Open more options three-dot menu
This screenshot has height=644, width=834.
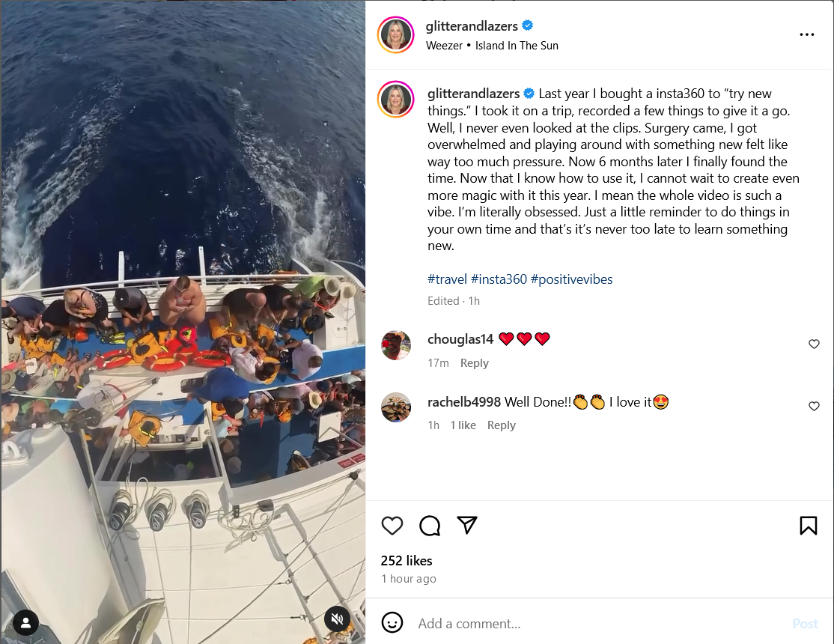tap(806, 34)
